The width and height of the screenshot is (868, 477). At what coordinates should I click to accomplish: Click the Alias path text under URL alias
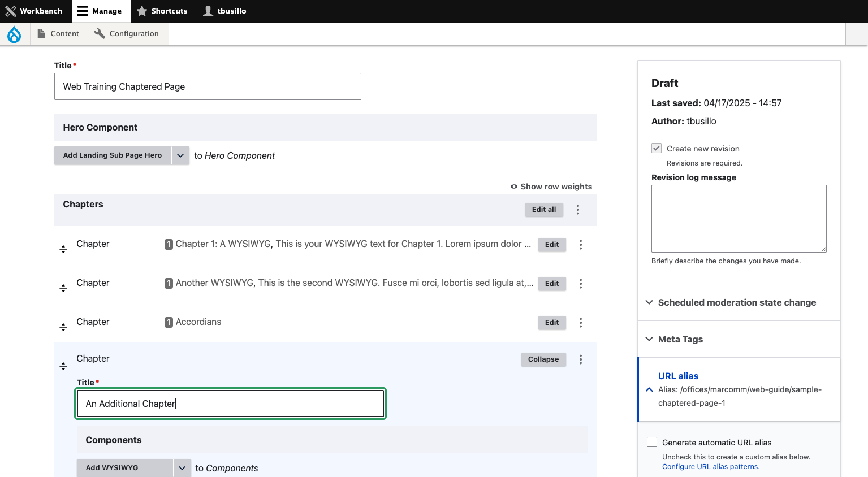(740, 396)
